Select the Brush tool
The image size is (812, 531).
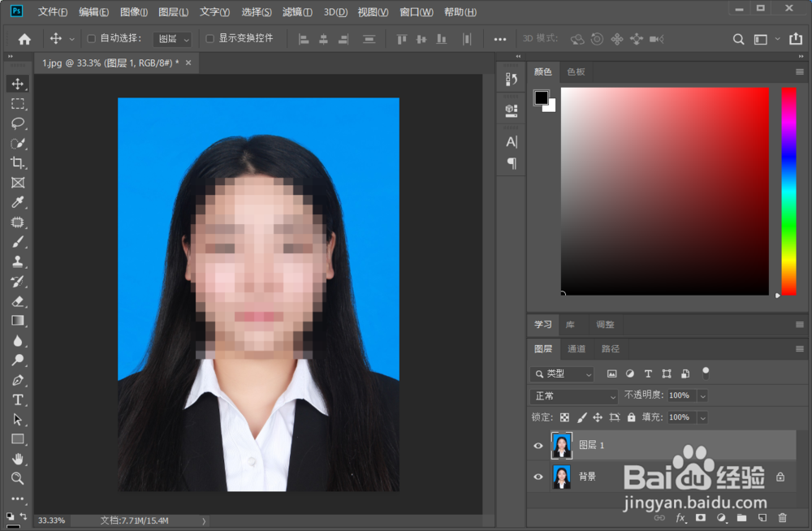point(18,242)
